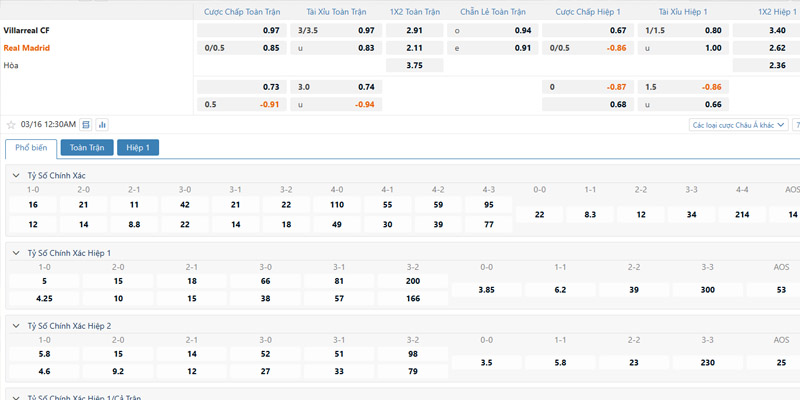Switch to the Toàn Trận tab
This screenshot has width=800, height=400.
click(87, 147)
